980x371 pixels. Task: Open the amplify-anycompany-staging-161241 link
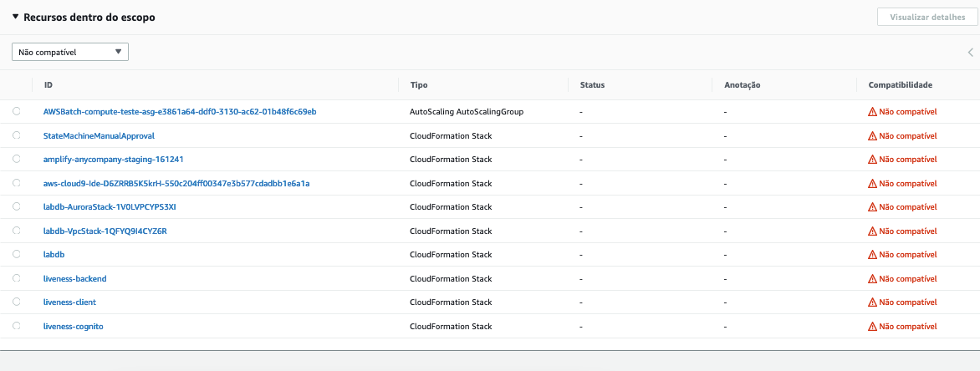pos(113,159)
